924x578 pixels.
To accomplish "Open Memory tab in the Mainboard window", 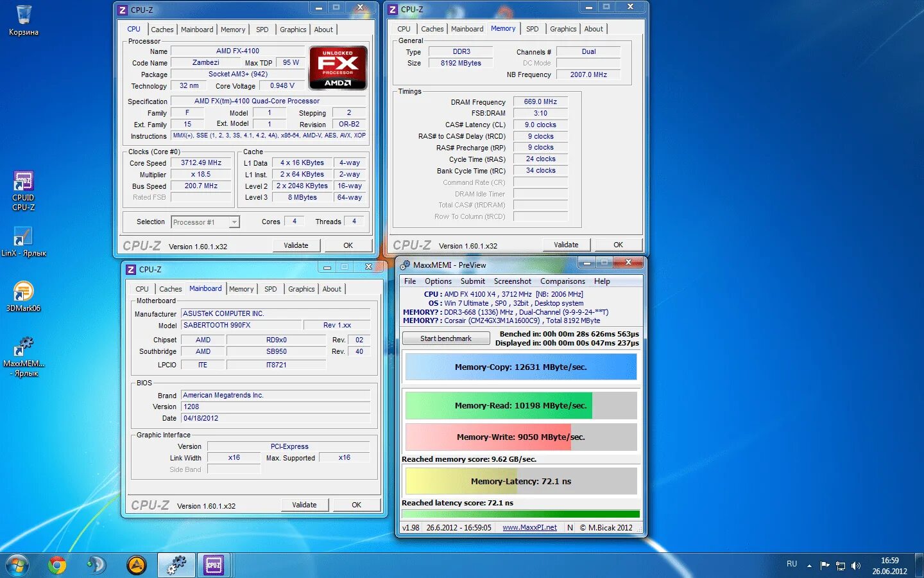I will click(241, 289).
